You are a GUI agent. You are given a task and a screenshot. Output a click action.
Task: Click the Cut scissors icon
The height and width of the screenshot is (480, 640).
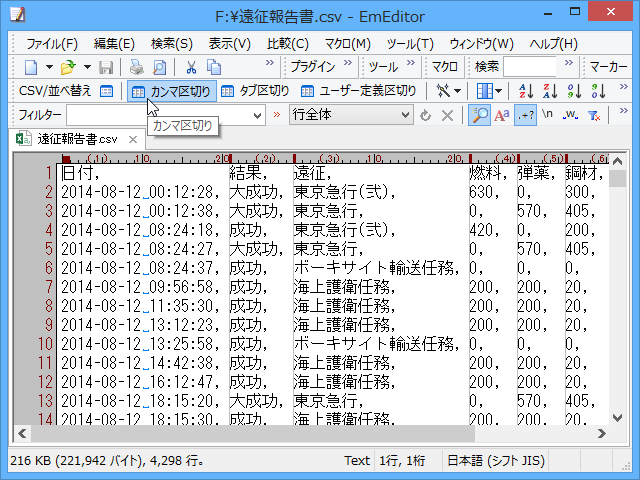coord(191,67)
